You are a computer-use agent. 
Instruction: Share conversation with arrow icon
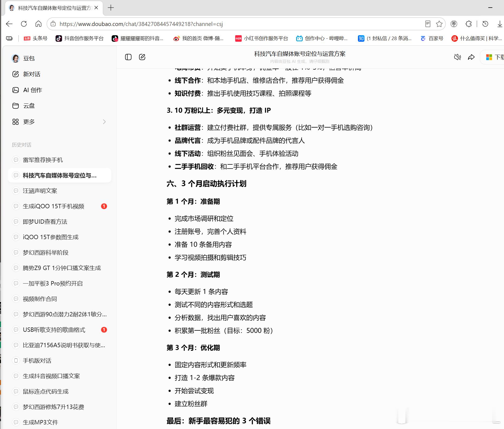(x=471, y=57)
